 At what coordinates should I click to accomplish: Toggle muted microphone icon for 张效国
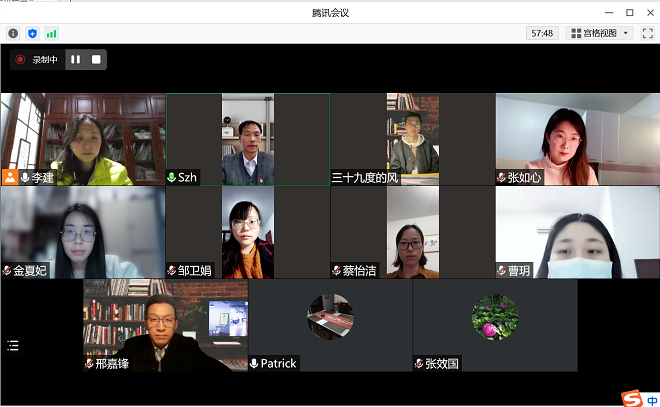(x=420, y=363)
